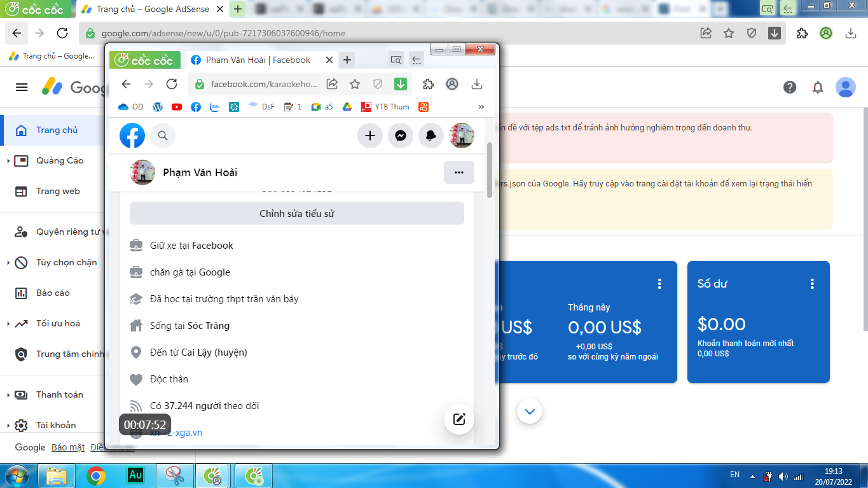
Task: Open Google Chrome from the taskbar
Action: pos(96,475)
